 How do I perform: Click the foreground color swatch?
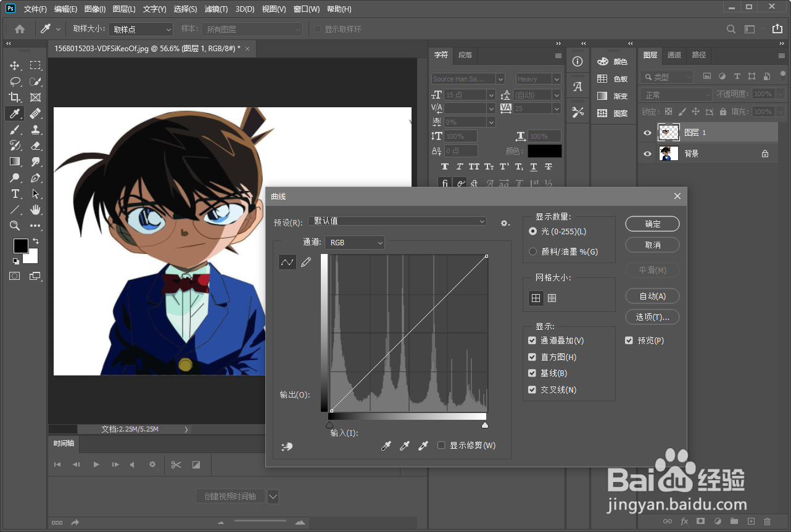(20, 245)
